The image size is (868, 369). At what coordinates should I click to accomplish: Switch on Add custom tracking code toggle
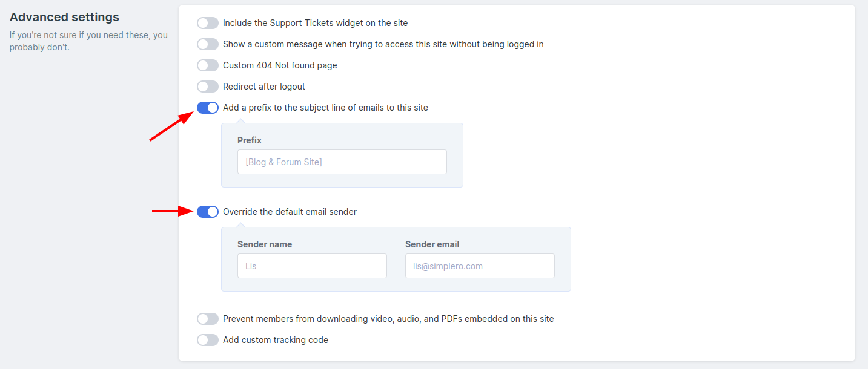pos(208,340)
